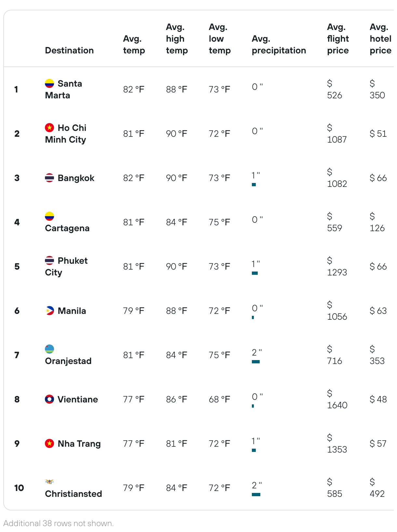Click the Additional 38 rows not shown note
397x532 pixels.
59,523
